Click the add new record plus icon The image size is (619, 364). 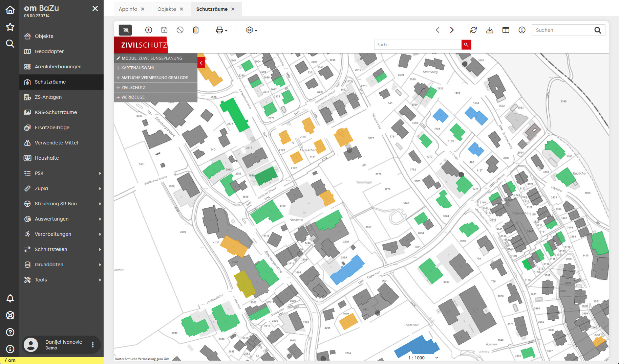pyautogui.click(x=148, y=30)
